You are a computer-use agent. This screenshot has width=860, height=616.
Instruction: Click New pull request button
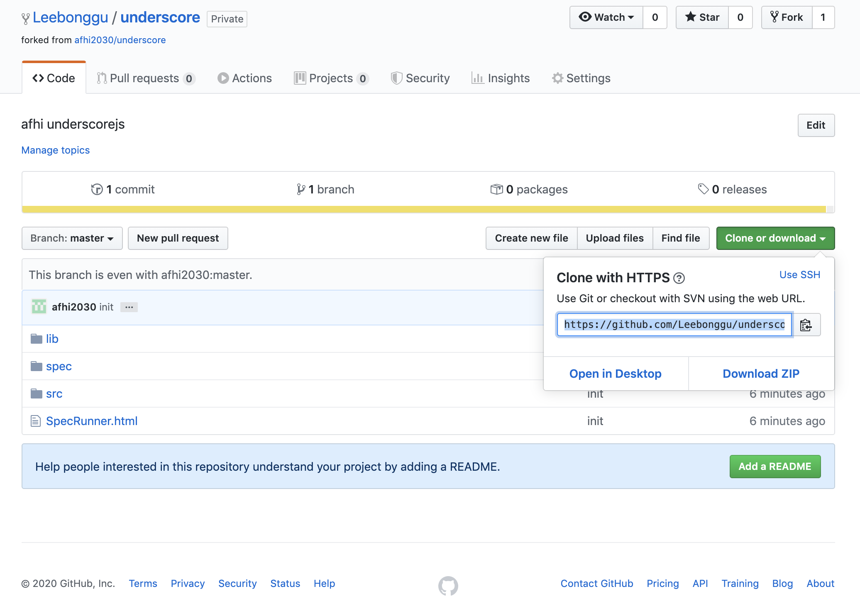click(x=178, y=238)
